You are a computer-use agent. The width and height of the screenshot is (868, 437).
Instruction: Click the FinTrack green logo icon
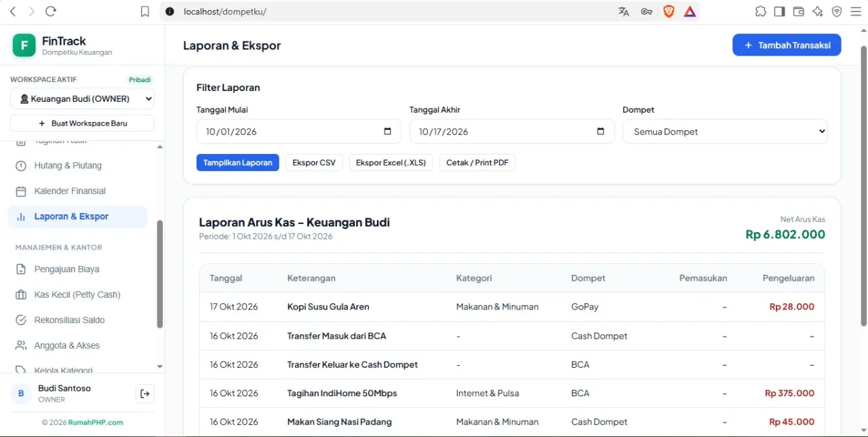point(24,45)
